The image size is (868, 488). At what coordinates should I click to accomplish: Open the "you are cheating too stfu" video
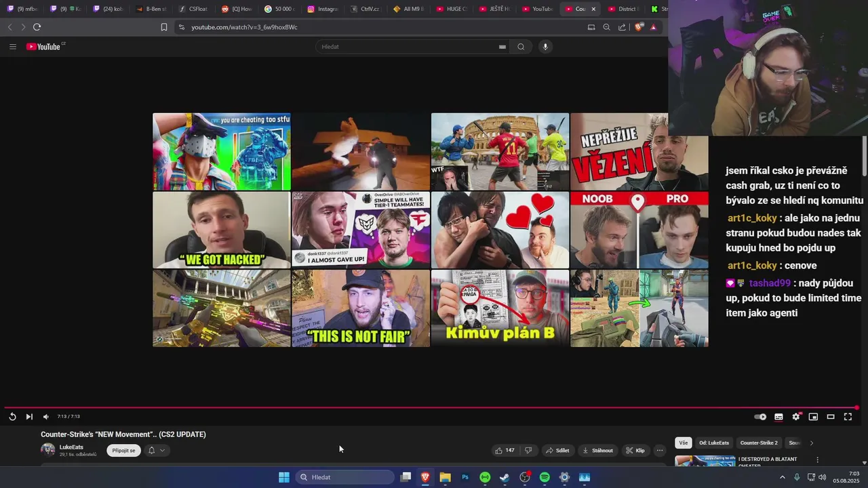[x=222, y=152]
